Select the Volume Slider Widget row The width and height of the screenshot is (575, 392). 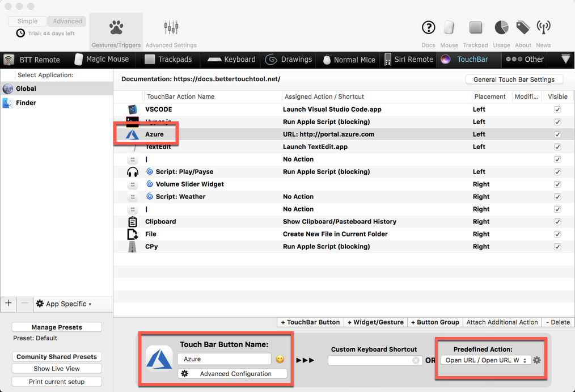pos(189,184)
